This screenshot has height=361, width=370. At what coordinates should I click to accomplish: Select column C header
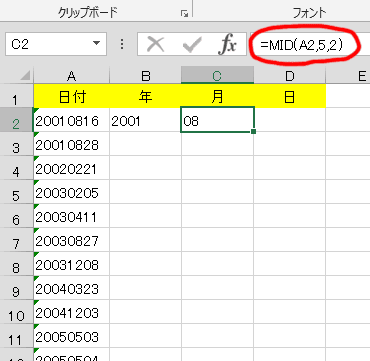tap(217, 76)
